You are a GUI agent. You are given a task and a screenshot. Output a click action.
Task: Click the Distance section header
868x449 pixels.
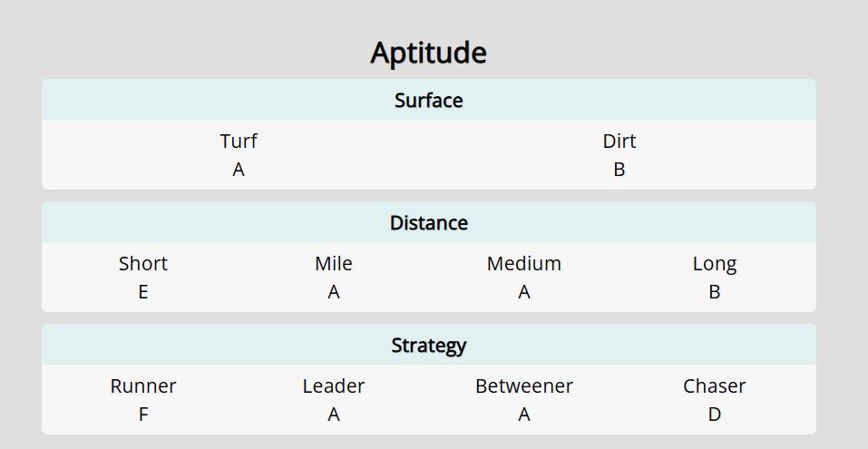click(x=428, y=222)
